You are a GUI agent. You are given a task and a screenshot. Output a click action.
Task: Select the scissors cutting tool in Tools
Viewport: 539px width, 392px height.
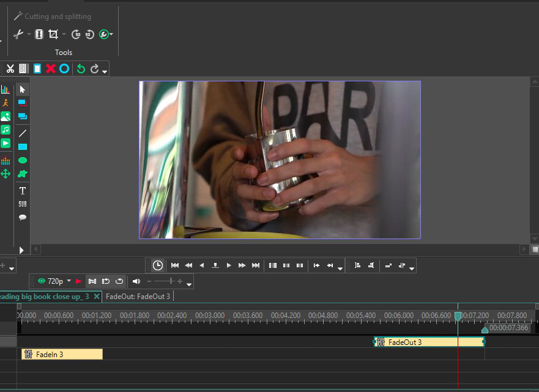(x=18, y=34)
